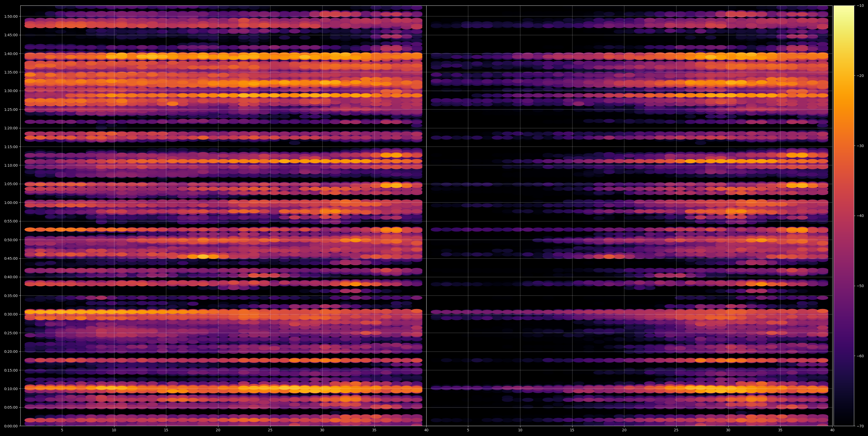Click x-axis label '35' under the left panel
The height and width of the screenshot is (436, 868).
374,430
